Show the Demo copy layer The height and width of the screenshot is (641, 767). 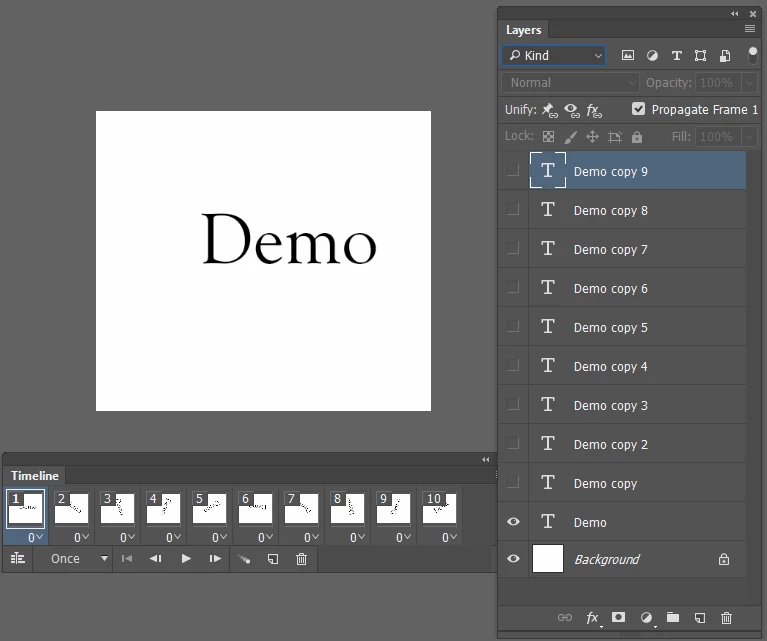[513, 482]
